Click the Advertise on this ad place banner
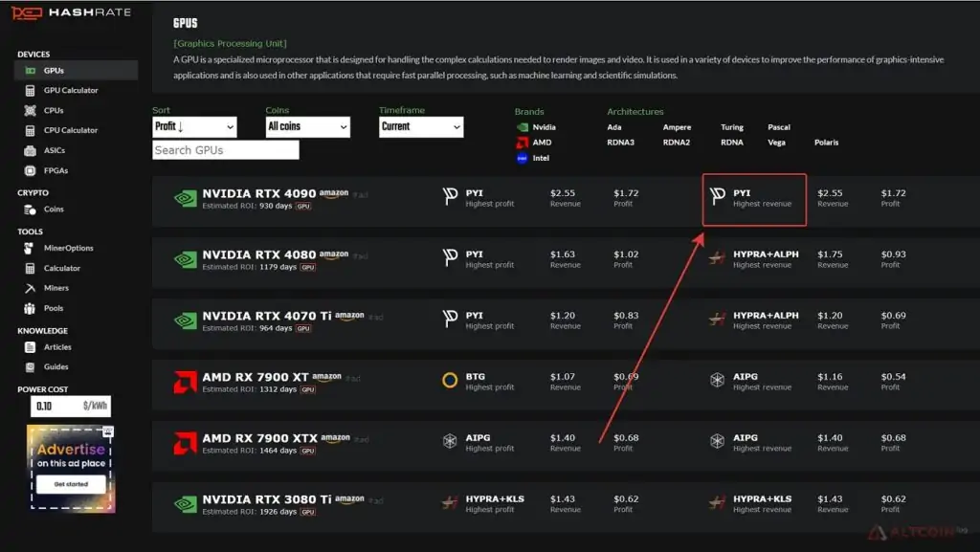The width and height of the screenshot is (980, 552). (71, 469)
